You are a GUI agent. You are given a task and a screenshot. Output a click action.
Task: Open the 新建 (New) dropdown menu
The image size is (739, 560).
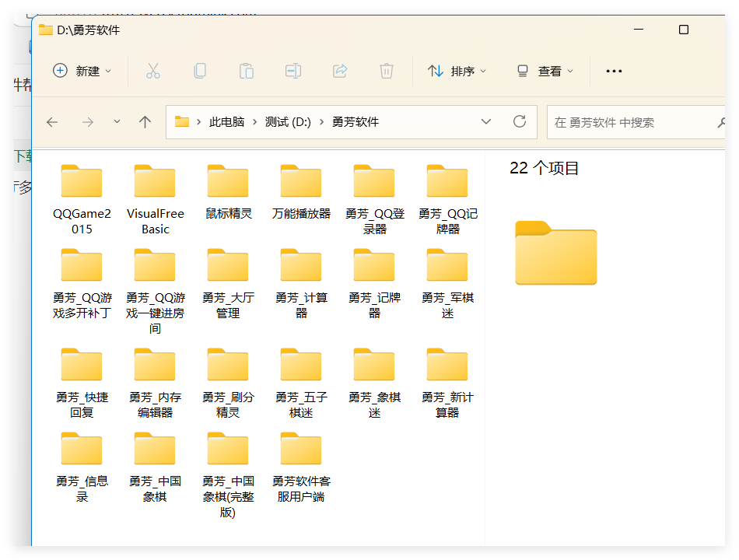pos(82,71)
